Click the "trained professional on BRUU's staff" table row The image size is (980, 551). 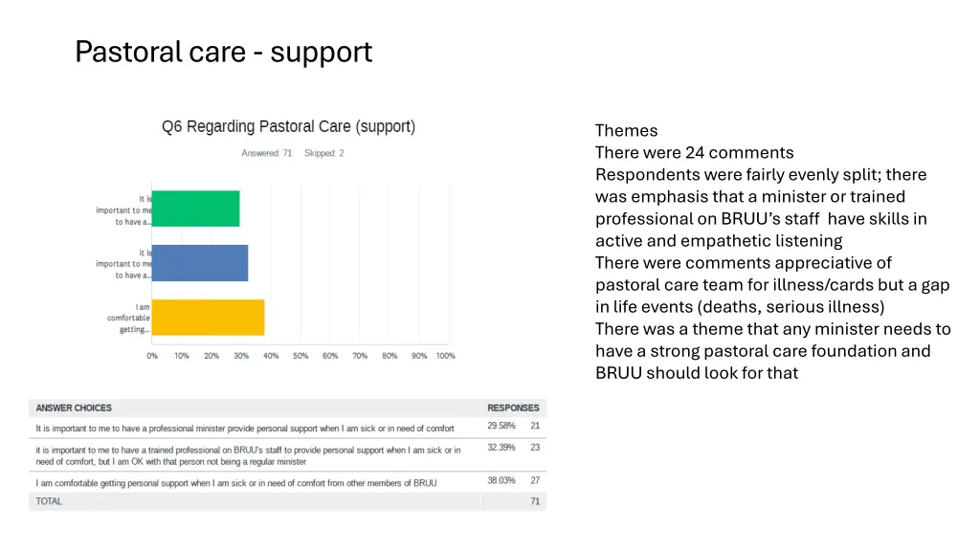pos(248,455)
